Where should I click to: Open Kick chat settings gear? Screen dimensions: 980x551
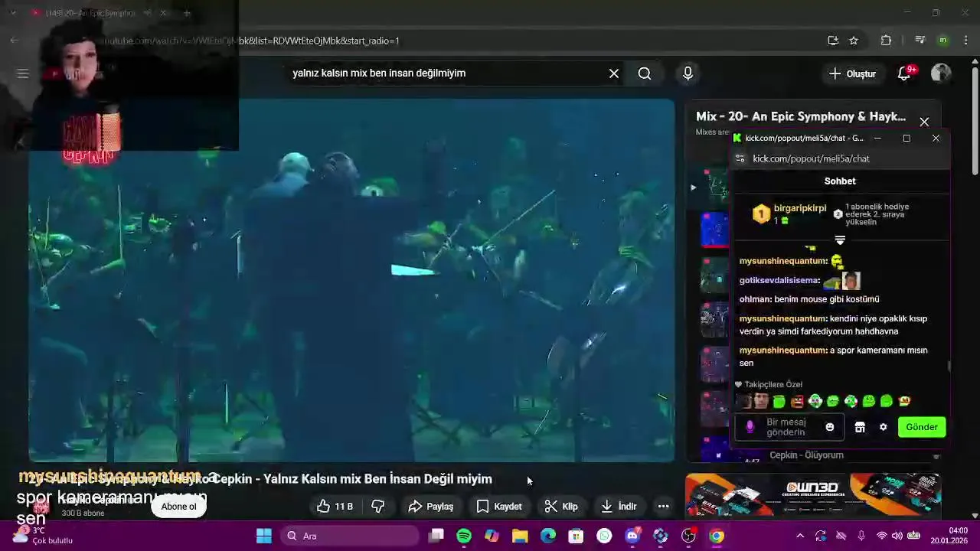(883, 427)
